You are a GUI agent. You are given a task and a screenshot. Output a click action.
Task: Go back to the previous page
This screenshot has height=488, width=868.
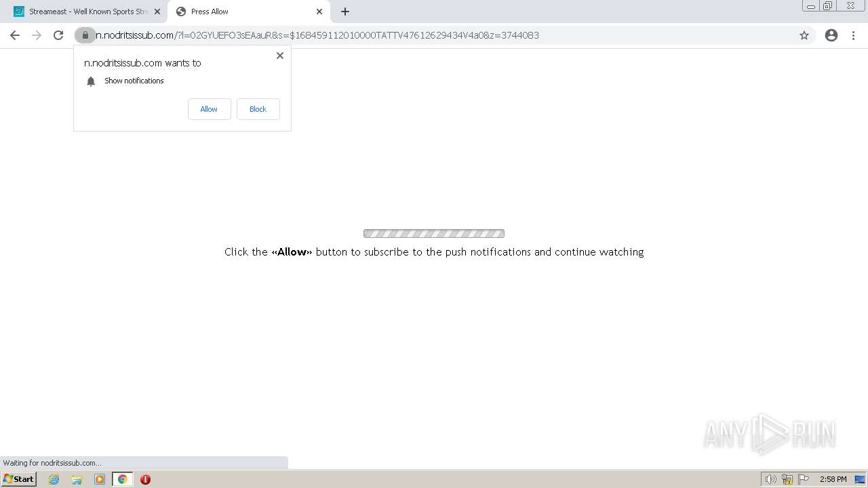(x=15, y=35)
